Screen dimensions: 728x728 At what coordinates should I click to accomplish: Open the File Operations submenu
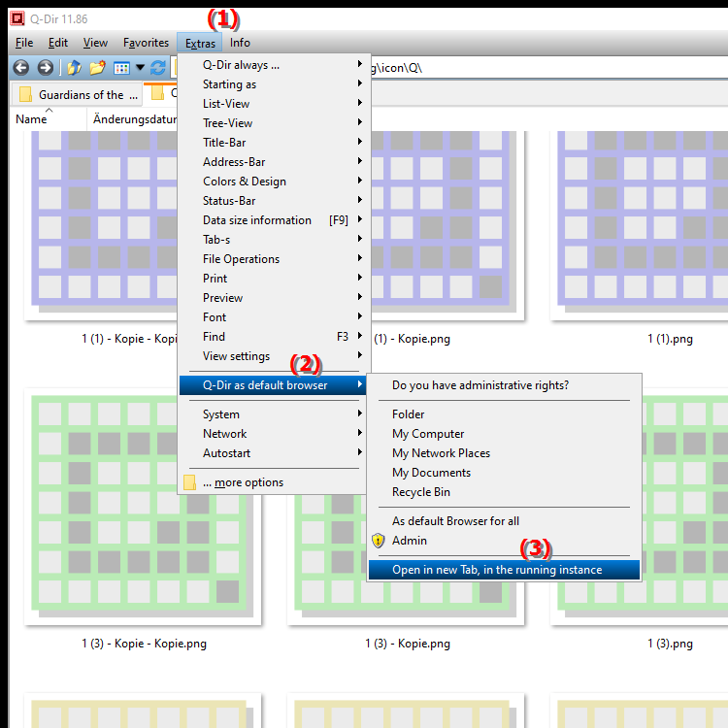click(x=273, y=259)
